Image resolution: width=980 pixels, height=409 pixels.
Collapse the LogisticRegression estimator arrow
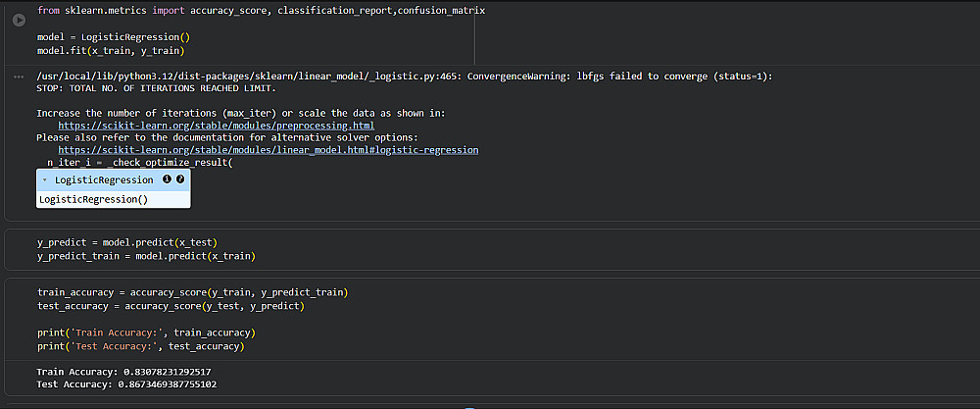click(46, 180)
